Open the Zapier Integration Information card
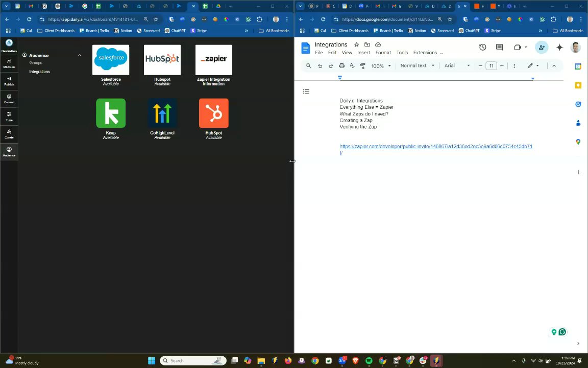This screenshot has width=588, height=368. pyautogui.click(x=214, y=65)
